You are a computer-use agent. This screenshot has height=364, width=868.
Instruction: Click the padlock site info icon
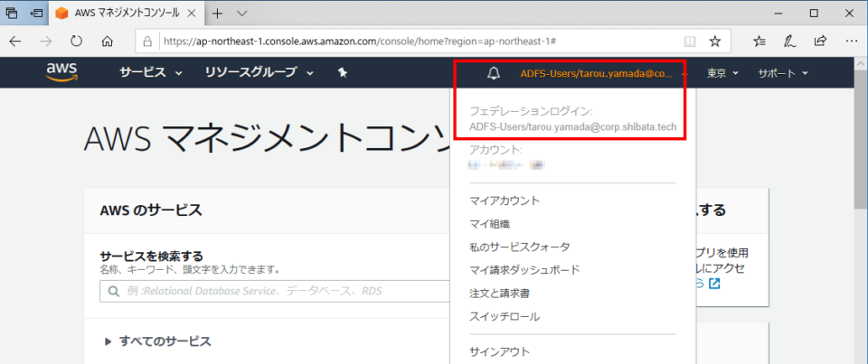tap(147, 41)
